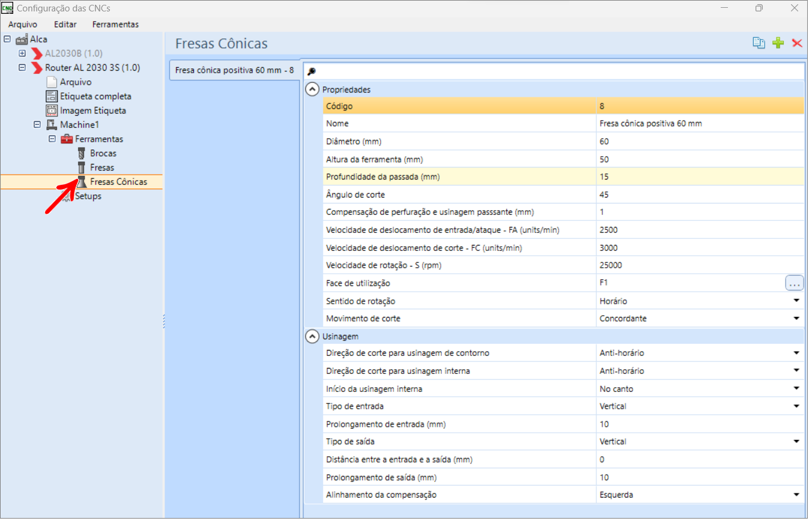Select Imagem Etiqueta in the tree
The width and height of the screenshot is (812, 521).
[93, 111]
